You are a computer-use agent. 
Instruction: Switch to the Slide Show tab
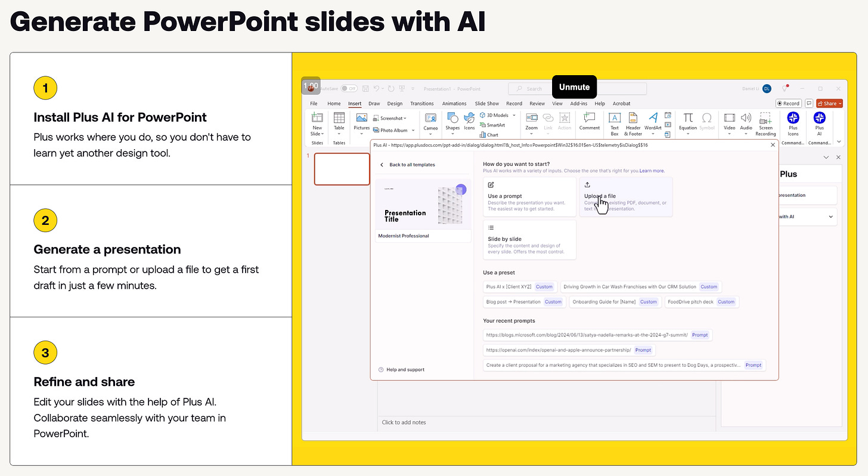point(486,103)
